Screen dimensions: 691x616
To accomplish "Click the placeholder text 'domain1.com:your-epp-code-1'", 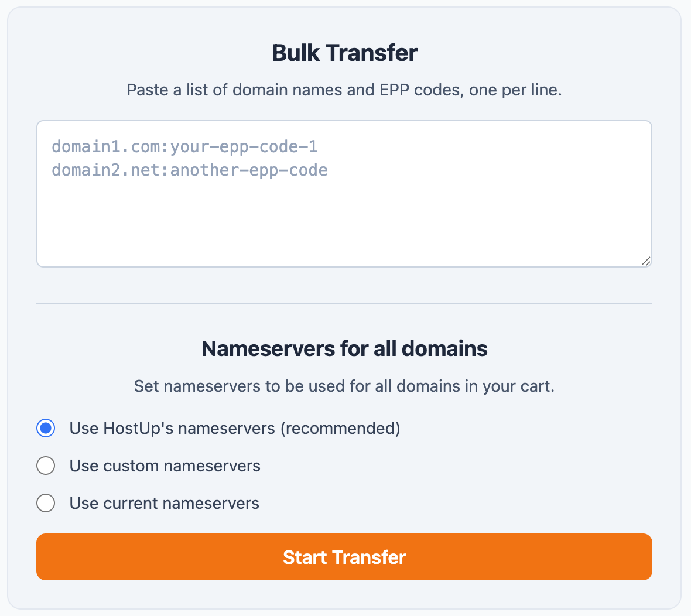I will pos(184,146).
